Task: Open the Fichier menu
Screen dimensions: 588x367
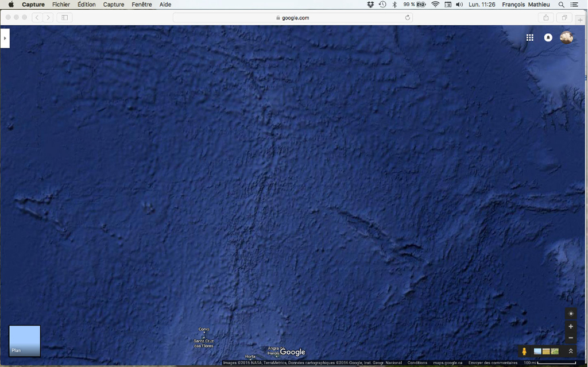Action: 61,5
